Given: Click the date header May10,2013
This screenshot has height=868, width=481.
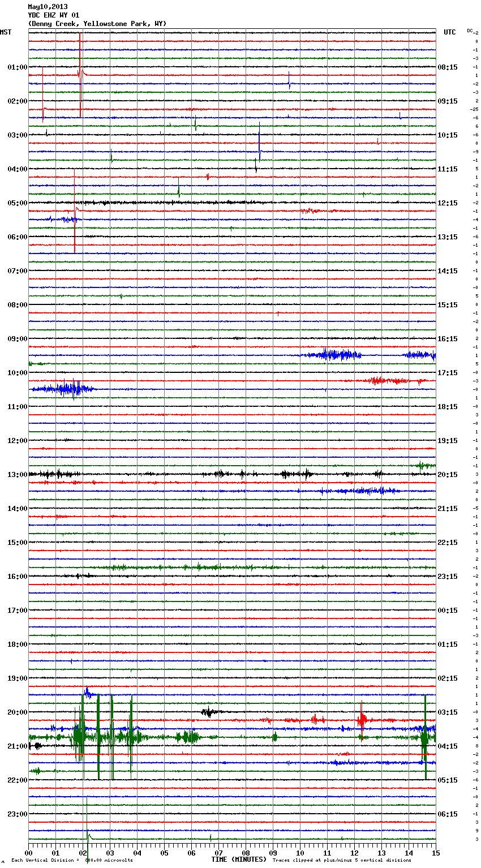Looking at the screenshot, I should tap(48, 7).
